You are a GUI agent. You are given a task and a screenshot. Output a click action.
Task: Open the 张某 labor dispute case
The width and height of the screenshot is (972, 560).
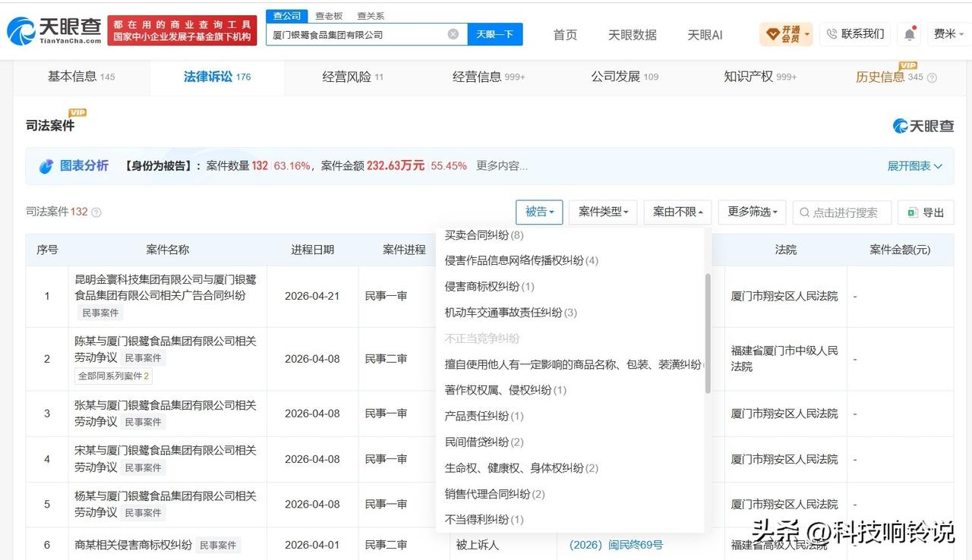(x=166, y=414)
